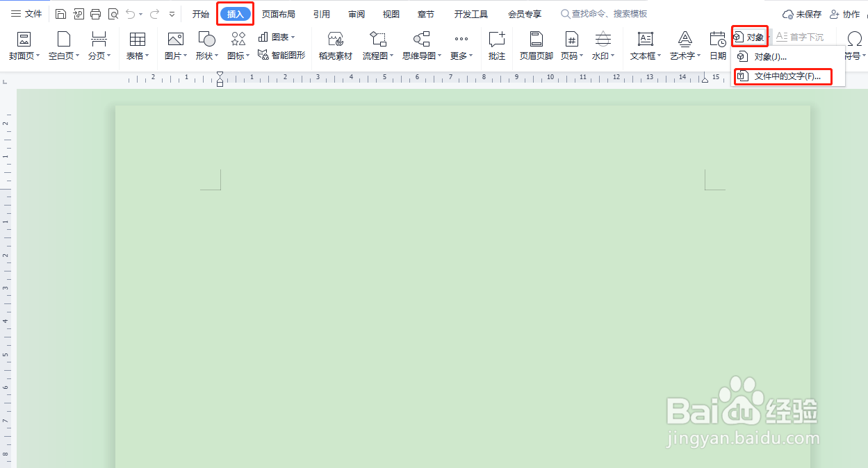Click the tab-stop selector at ruler corner
The width and height of the screenshot is (868, 468).
(x=6, y=82)
